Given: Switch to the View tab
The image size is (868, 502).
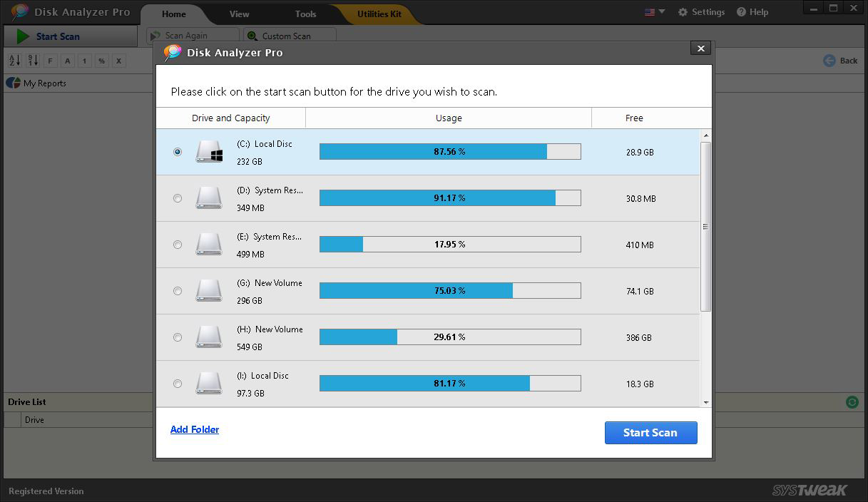Looking at the screenshot, I should tap(240, 14).
